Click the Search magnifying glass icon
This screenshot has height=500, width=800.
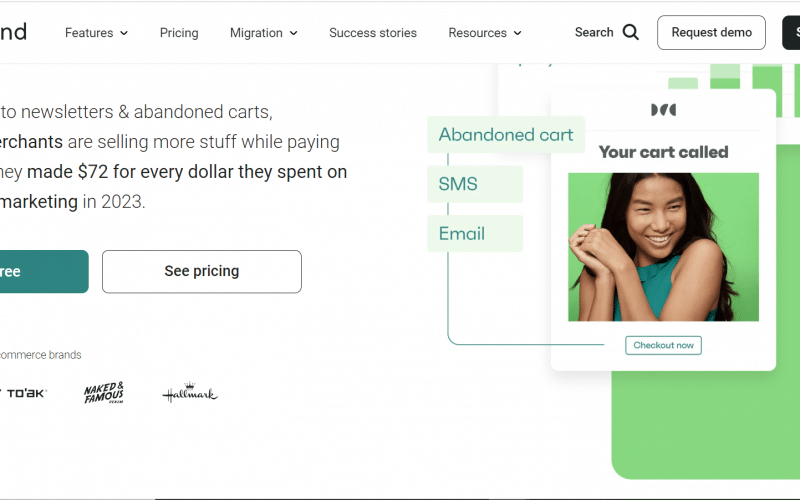631,32
